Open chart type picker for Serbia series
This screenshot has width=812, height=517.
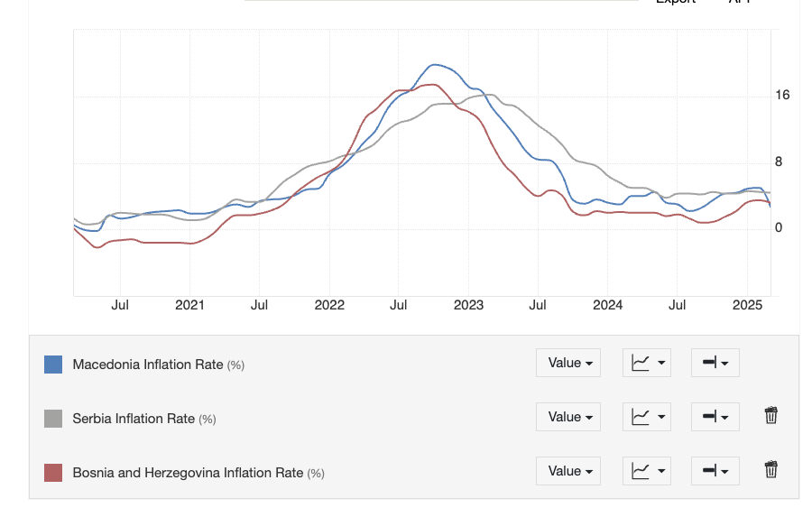[x=646, y=417]
